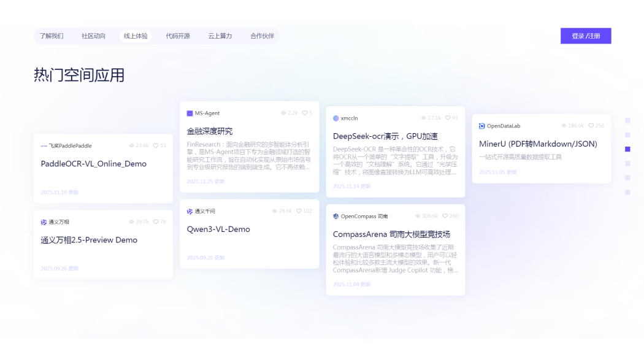Click the 2025.09.25 更新 date text

click(x=205, y=258)
